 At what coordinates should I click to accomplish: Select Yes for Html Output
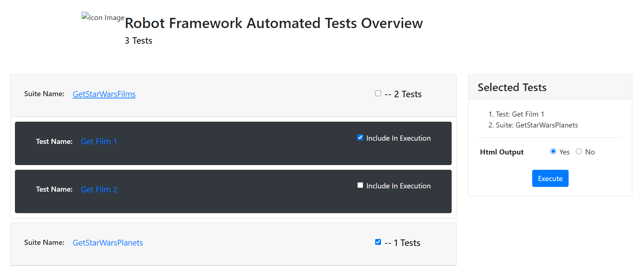553,152
